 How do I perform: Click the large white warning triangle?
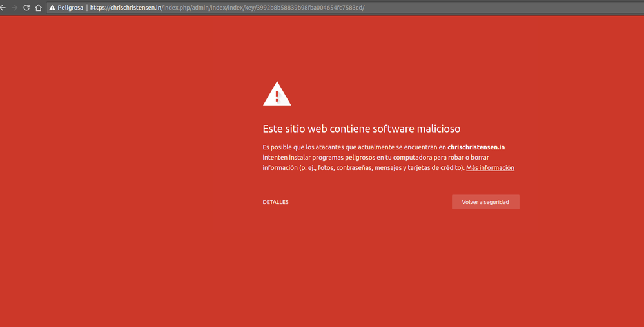[x=277, y=94]
